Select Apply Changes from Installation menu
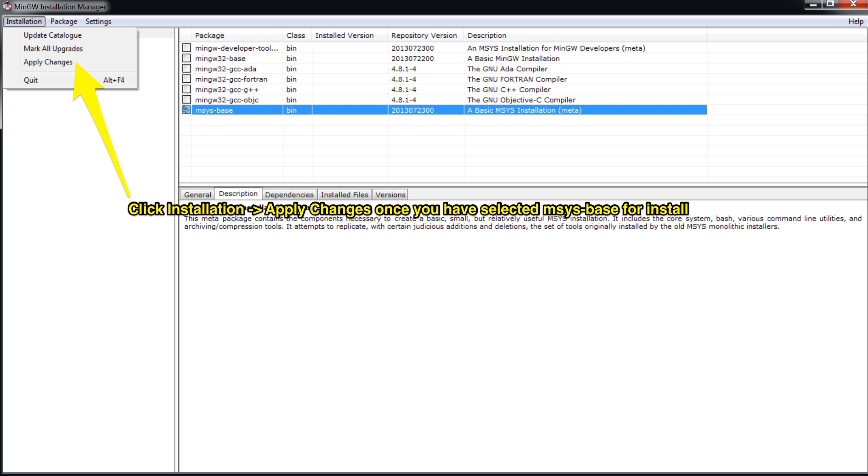868x476 pixels. click(48, 62)
